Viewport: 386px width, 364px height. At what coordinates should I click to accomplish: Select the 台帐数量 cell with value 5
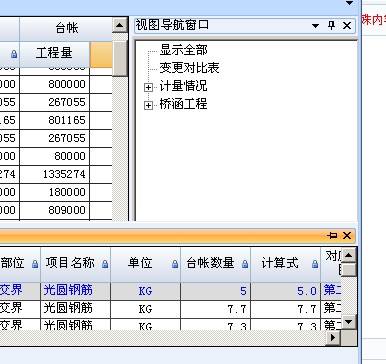[x=216, y=291]
